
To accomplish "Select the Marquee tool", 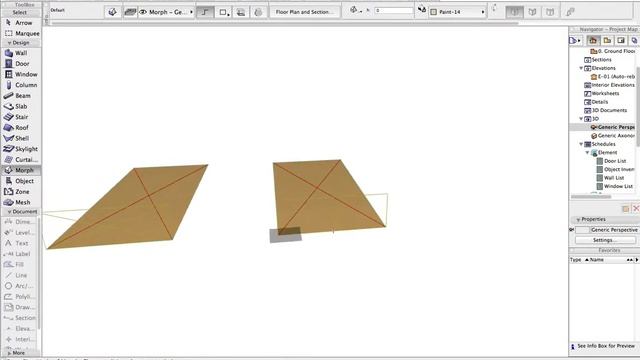I will click(x=20, y=33).
